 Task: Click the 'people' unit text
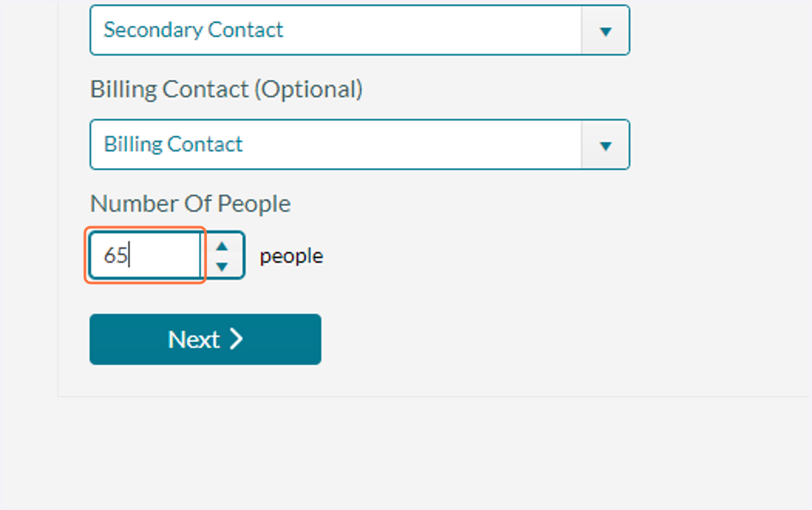[292, 257]
